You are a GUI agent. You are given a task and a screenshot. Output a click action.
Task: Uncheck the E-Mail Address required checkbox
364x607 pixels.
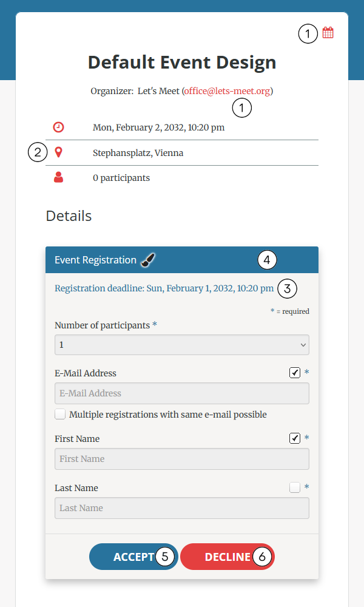[x=295, y=373]
